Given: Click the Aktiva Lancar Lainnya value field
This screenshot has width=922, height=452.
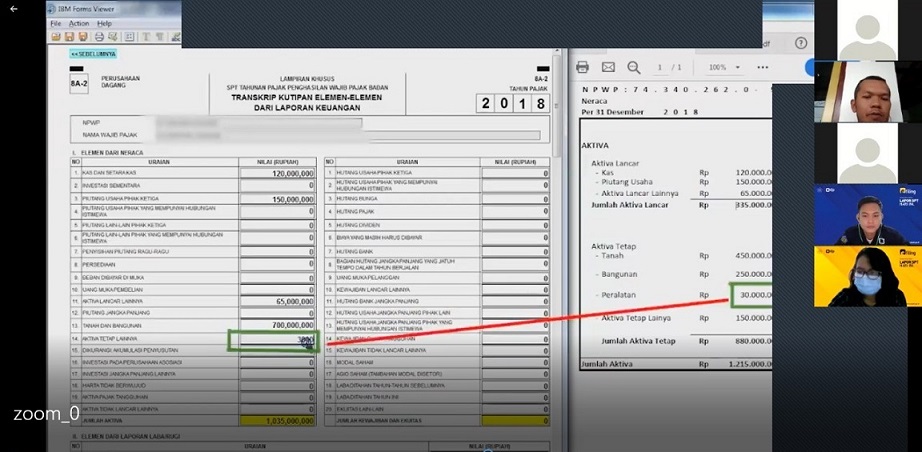Looking at the screenshot, I should [277, 301].
